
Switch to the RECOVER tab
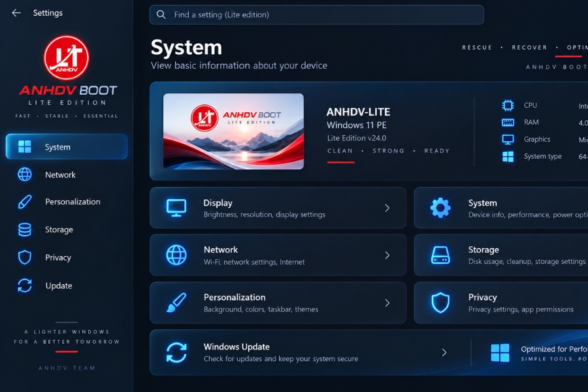tap(529, 48)
